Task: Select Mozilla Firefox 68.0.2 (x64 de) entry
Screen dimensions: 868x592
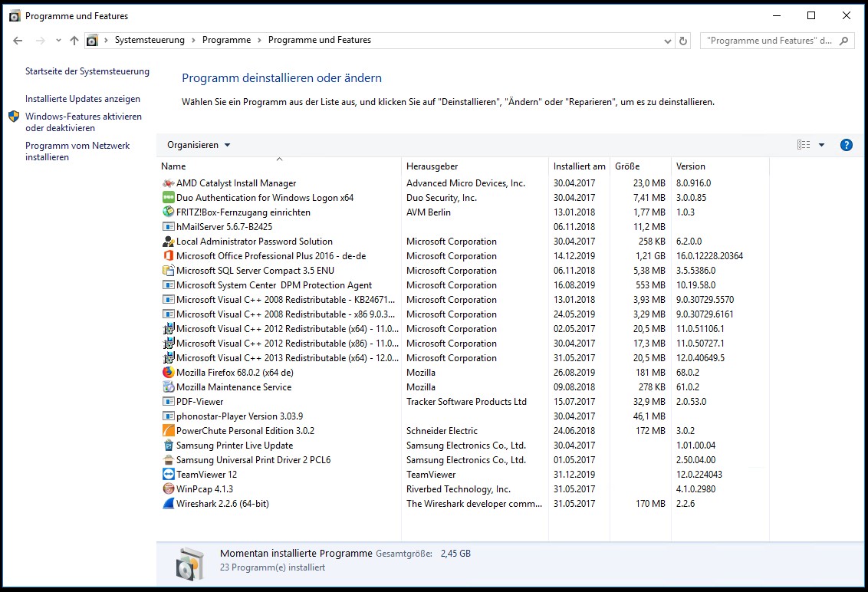Action: 235,373
